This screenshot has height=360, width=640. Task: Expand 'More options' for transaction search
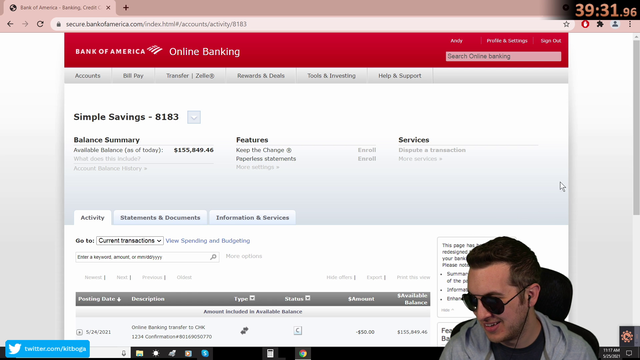click(244, 256)
